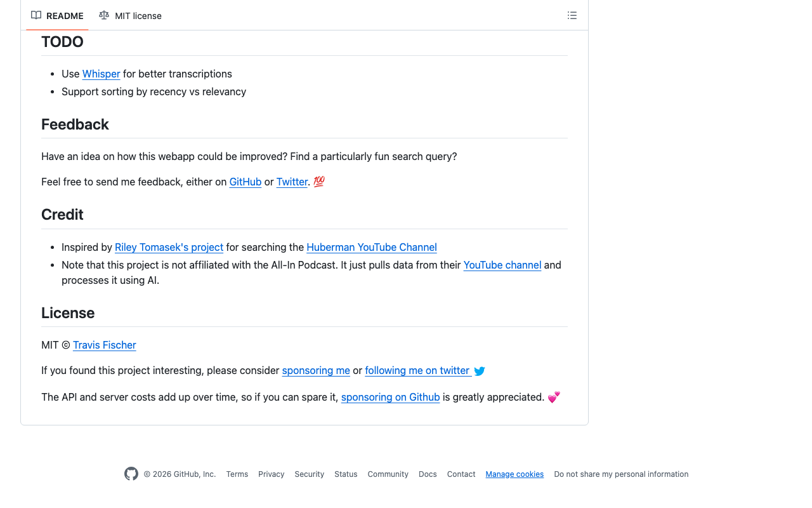Switch to the MIT license tab
The height and width of the screenshot is (508, 812).
coord(130,16)
